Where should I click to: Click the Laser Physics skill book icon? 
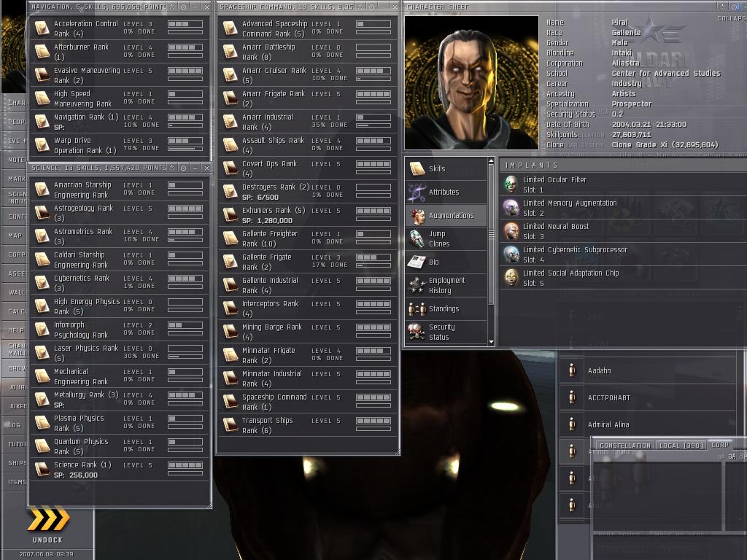pos(42,353)
